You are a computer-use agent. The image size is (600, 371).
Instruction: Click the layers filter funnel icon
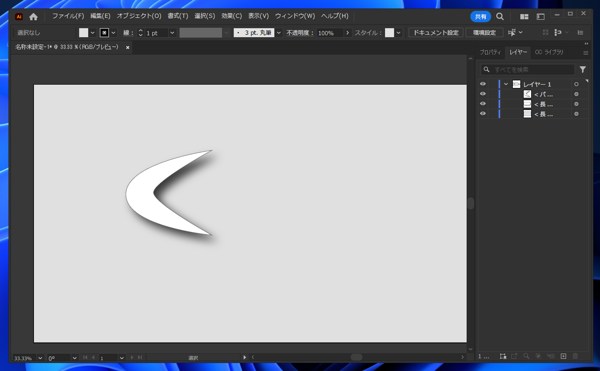coord(582,70)
